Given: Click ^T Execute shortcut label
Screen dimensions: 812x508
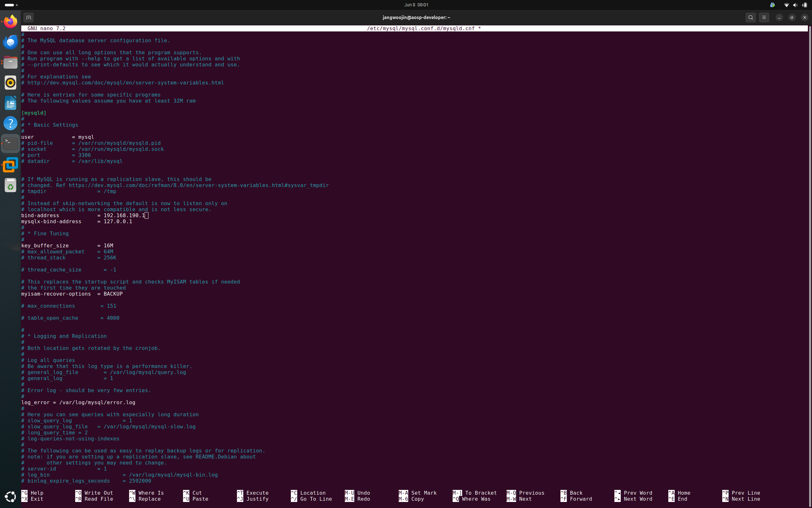Looking at the screenshot, I should [x=253, y=493].
